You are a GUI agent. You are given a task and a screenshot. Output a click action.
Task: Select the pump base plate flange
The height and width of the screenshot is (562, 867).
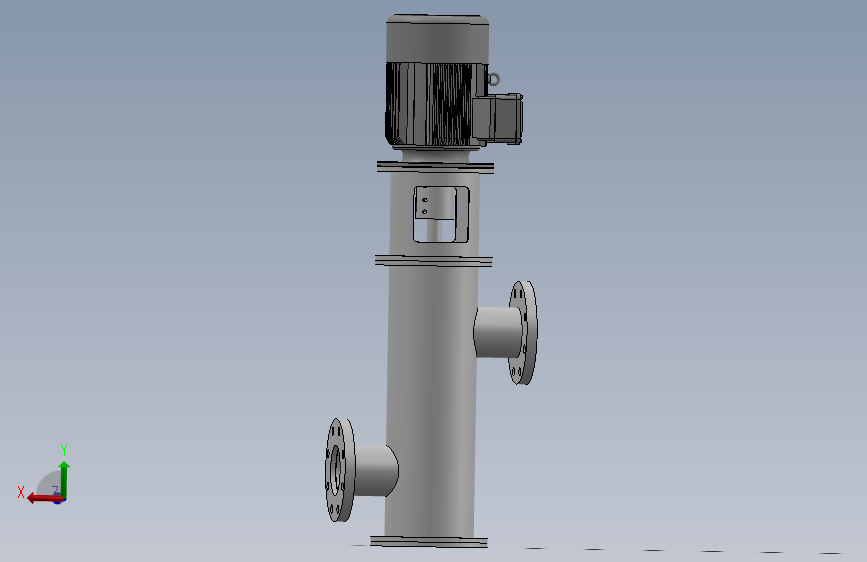429,542
